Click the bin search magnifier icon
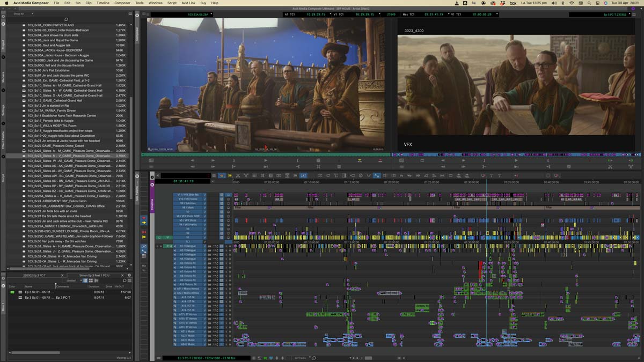The image size is (644, 362). click(x=125, y=280)
